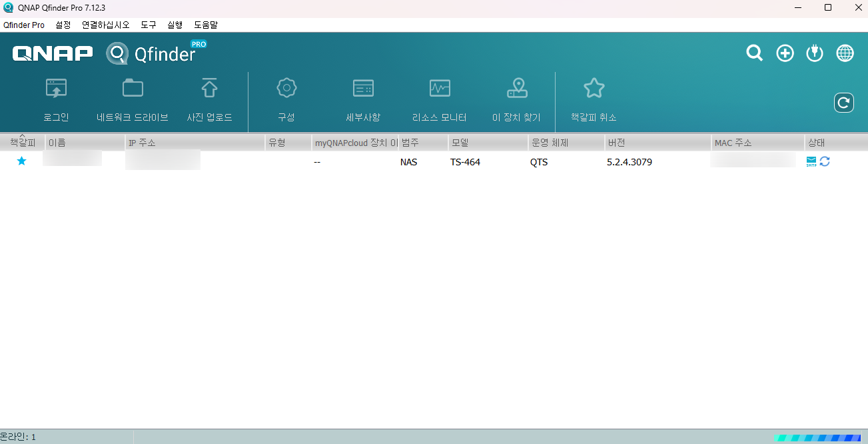Launch the 리소스 모니터 icon
Image resolution: width=868 pixels, height=444 pixels.
coord(440,88)
